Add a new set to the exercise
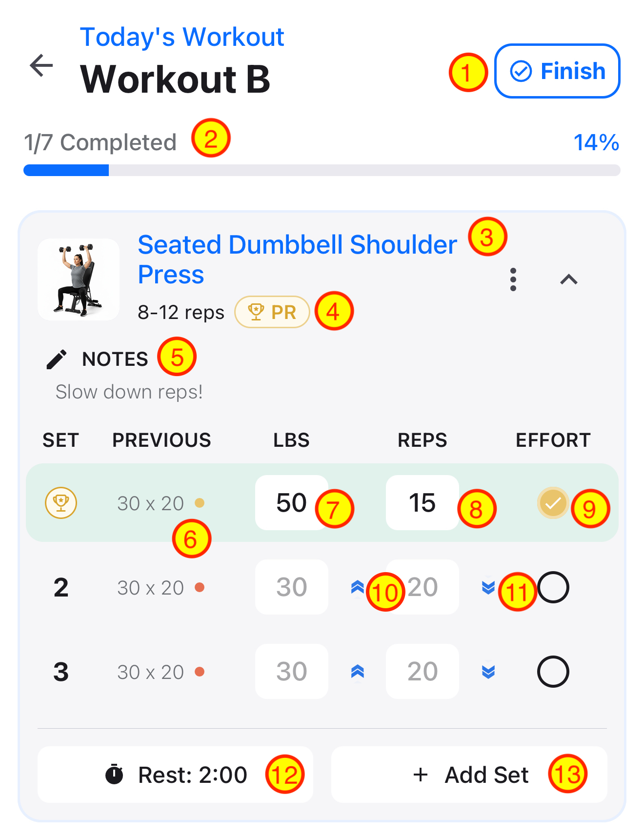This screenshot has height=836, width=644. [x=469, y=775]
